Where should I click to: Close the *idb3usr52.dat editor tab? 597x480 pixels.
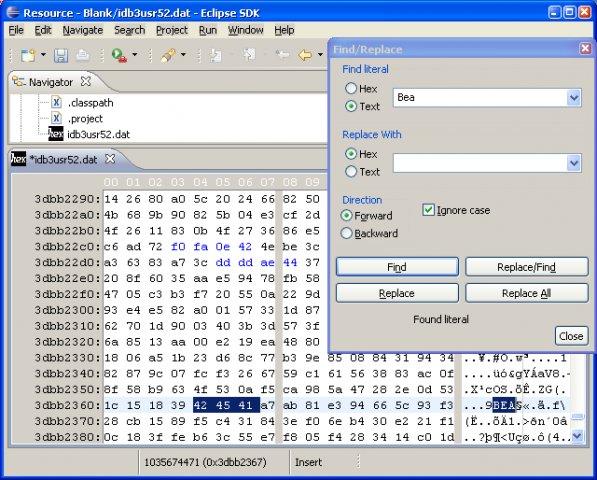click(x=110, y=159)
